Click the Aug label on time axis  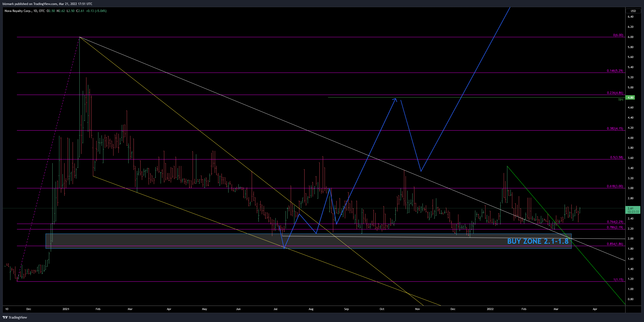coord(311,309)
